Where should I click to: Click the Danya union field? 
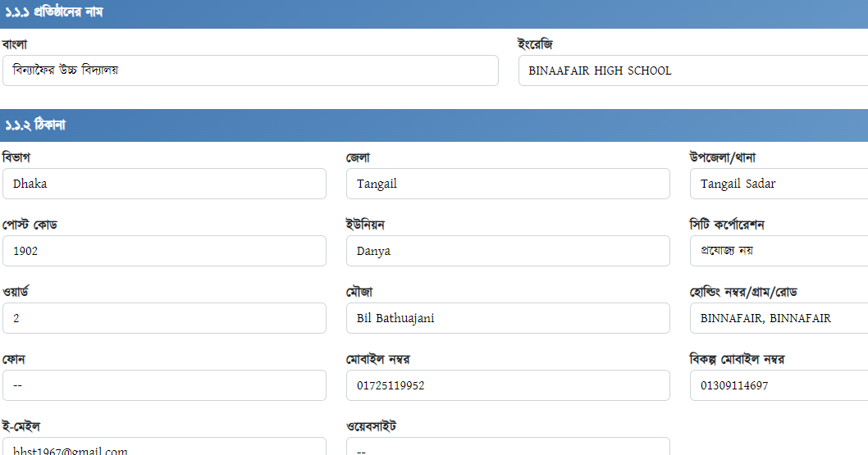(x=508, y=251)
